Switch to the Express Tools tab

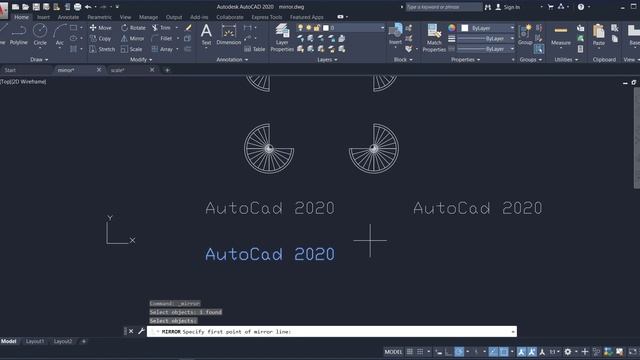tap(267, 17)
